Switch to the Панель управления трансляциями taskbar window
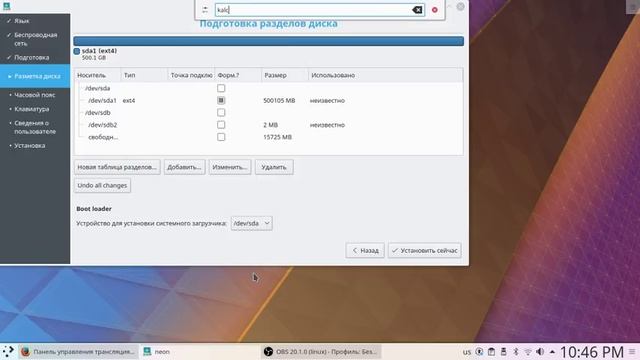This screenshot has height=360, width=640. click(x=78, y=351)
